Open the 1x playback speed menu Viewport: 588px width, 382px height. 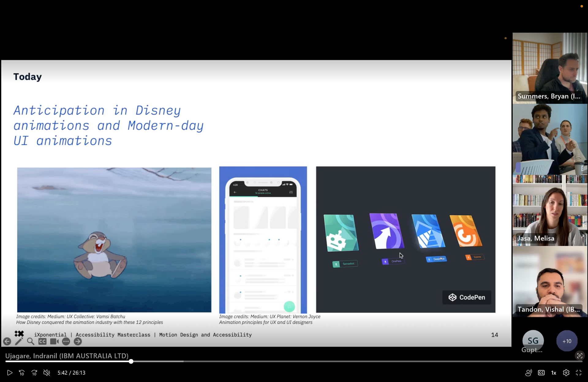554,373
